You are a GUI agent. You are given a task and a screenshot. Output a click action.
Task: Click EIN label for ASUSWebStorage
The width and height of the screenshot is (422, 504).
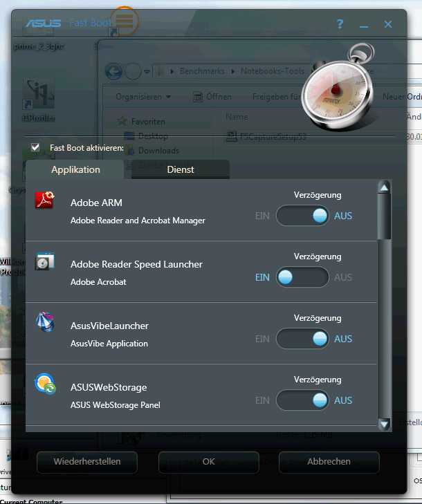click(x=262, y=400)
